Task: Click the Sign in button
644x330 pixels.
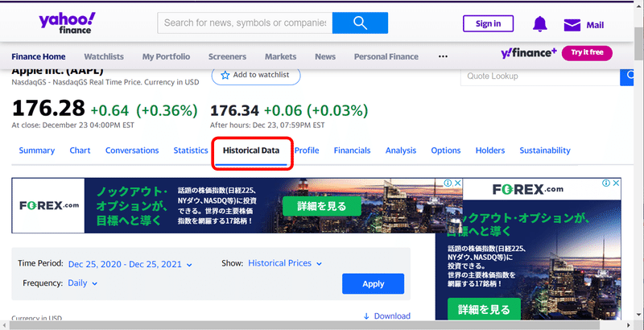Action: point(488,23)
